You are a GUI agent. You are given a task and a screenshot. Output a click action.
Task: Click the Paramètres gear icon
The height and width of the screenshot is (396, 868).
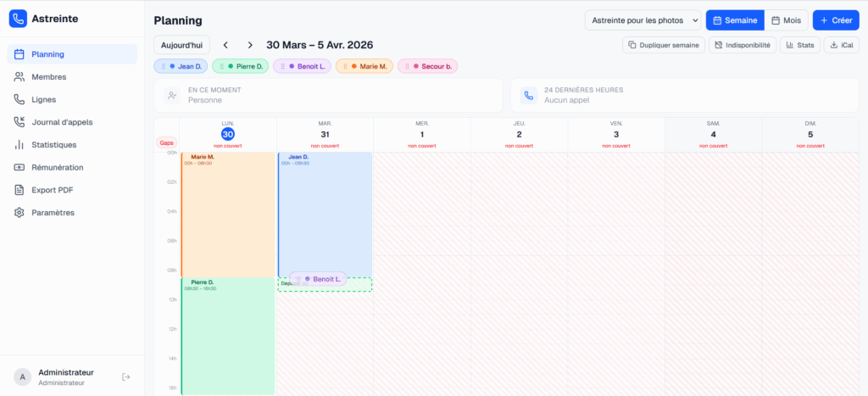click(x=19, y=213)
